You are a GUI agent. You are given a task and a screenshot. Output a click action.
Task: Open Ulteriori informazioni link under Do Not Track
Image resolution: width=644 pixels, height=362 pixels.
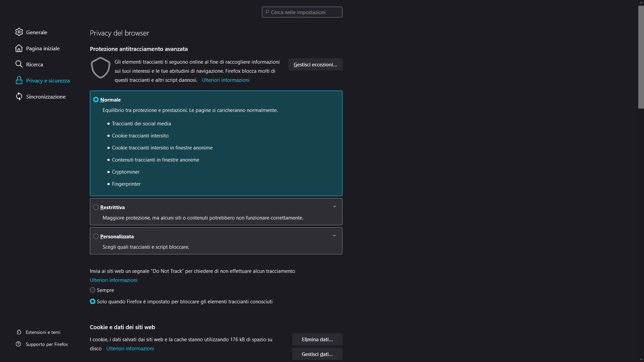pos(114,280)
